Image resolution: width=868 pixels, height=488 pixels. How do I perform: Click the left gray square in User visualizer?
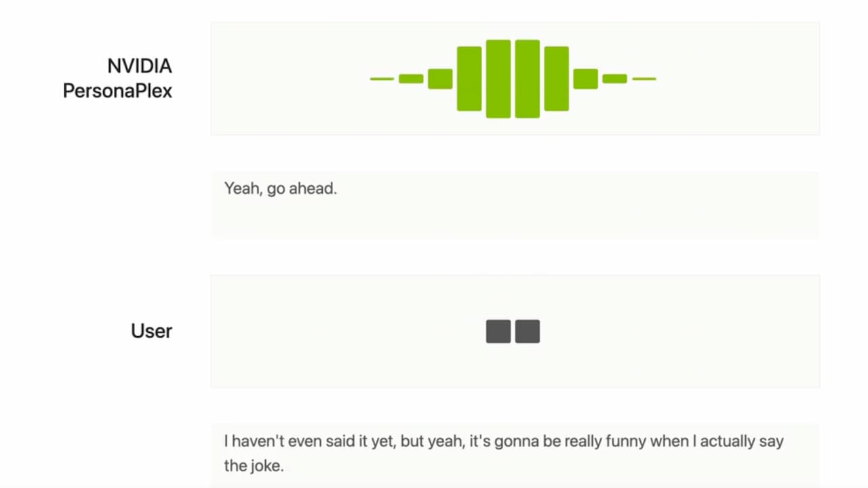point(498,331)
